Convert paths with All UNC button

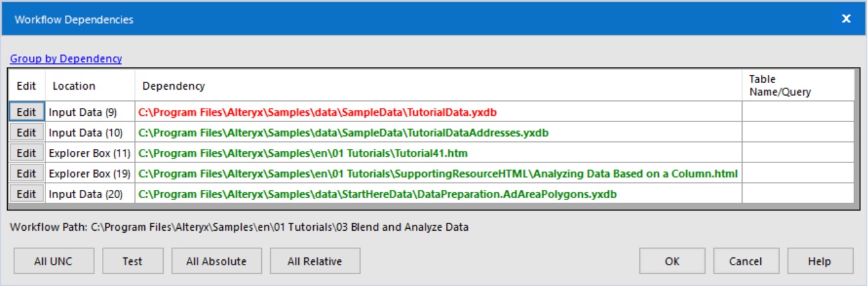(53, 261)
